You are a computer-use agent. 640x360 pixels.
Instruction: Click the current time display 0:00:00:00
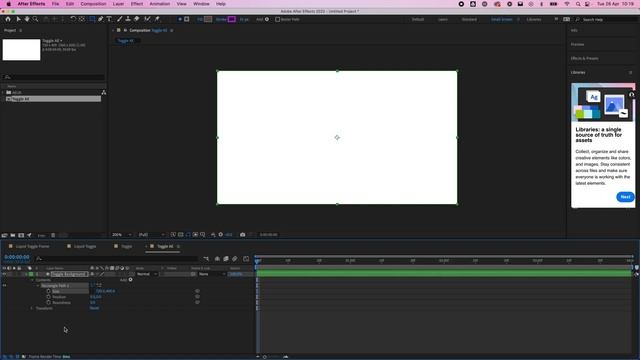[x=17, y=257]
